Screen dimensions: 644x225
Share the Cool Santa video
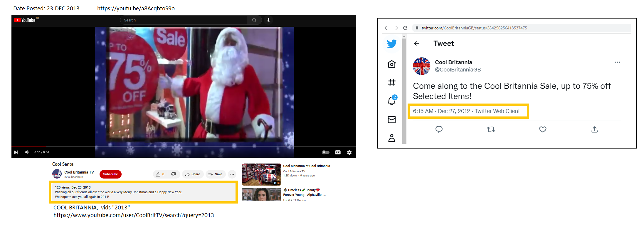(x=193, y=174)
